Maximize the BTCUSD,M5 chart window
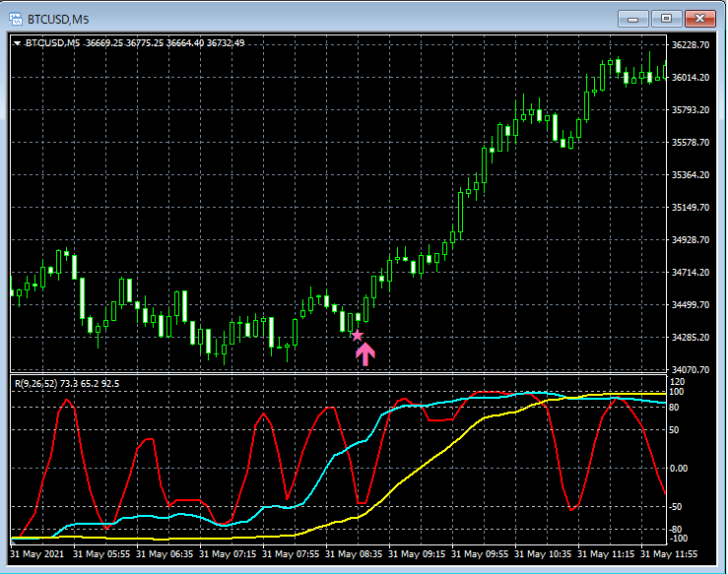728x574 pixels. pyautogui.click(x=666, y=19)
